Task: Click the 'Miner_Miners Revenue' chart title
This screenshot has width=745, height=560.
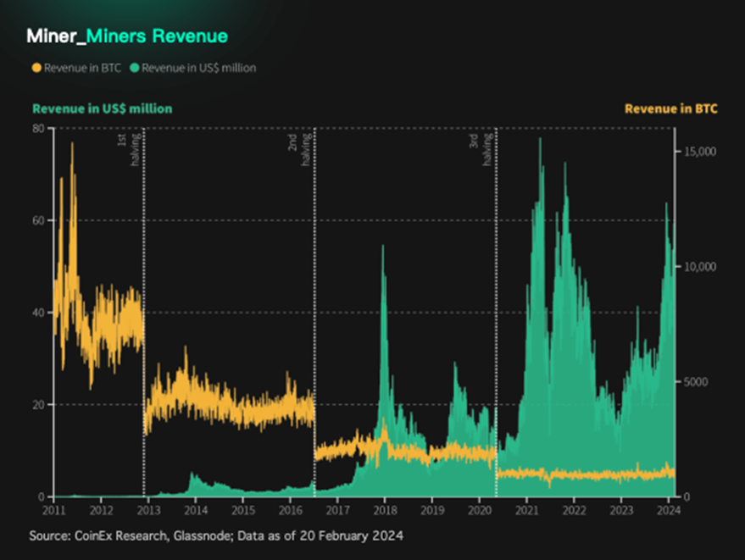Action: coord(126,36)
